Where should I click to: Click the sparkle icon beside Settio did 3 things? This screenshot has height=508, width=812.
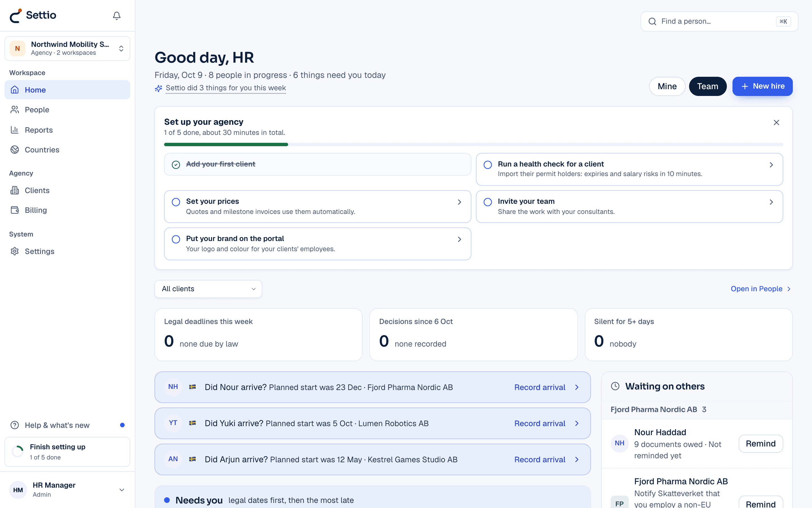(158, 88)
